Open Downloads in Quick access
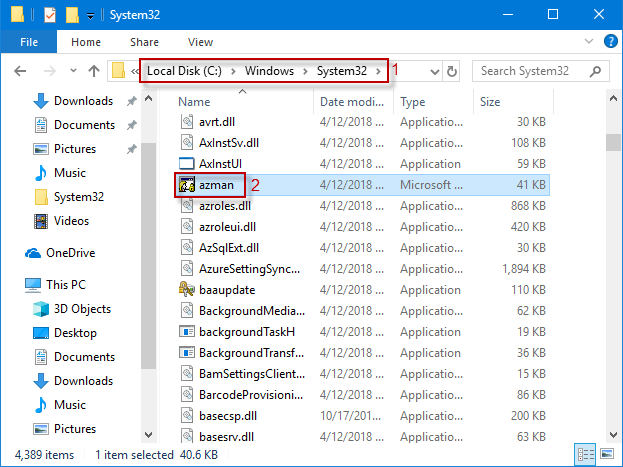Screen dimensions: 623x467 click(x=83, y=101)
